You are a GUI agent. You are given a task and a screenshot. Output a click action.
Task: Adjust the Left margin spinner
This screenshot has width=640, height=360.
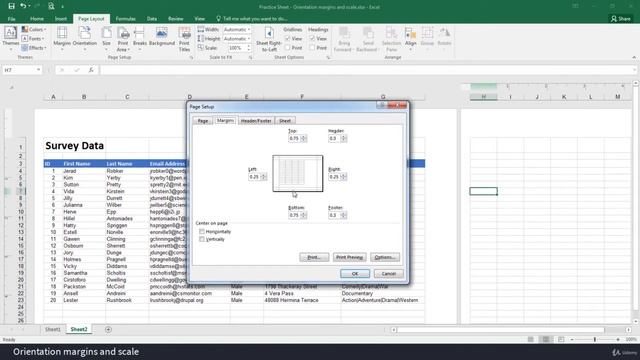point(263,177)
